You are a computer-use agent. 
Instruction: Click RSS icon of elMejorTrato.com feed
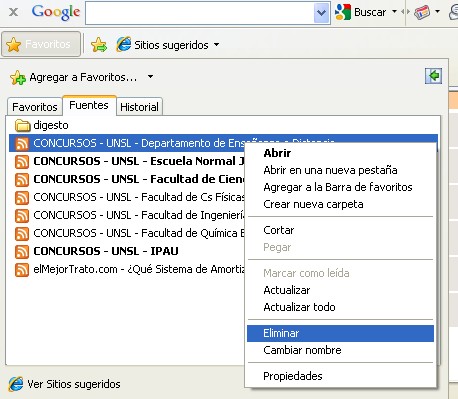click(22, 269)
